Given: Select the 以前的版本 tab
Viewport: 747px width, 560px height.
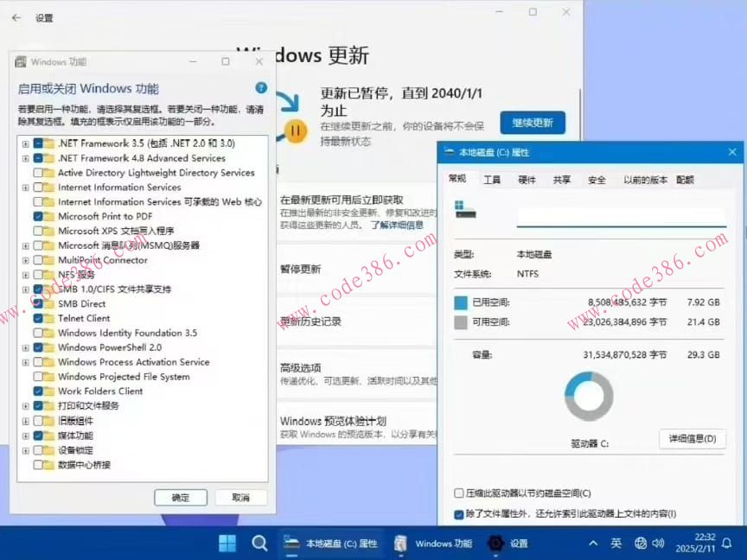Looking at the screenshot, I should pyautogui.click(x=645, y=180).
